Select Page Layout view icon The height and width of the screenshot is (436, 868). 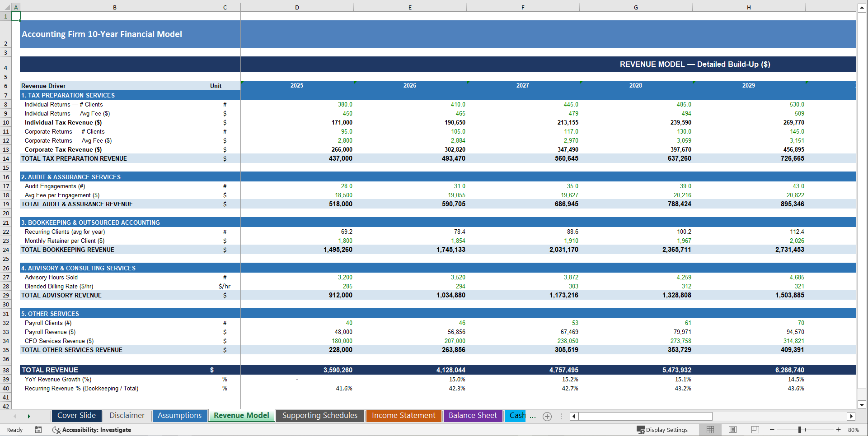point(732,430)
